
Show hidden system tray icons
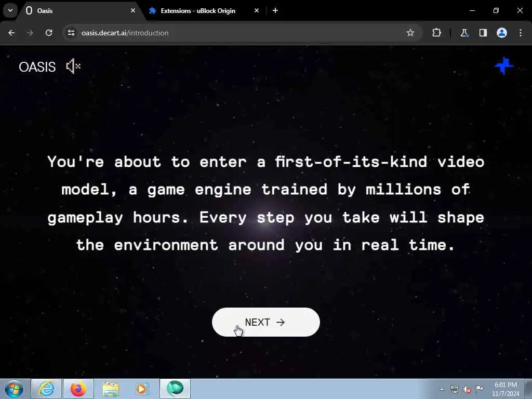[x=442, y=389]
